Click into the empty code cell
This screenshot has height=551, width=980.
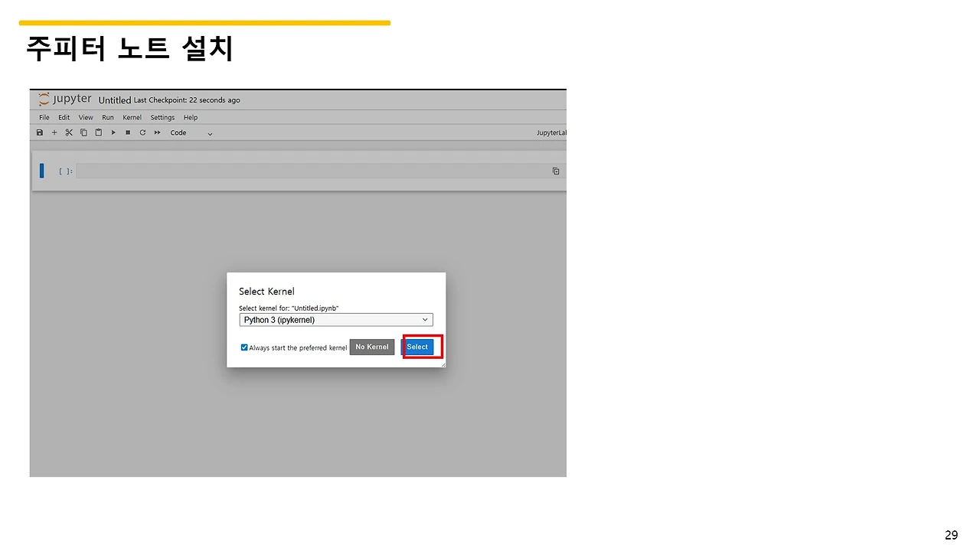pyautogui.click(x=312, y=171)
